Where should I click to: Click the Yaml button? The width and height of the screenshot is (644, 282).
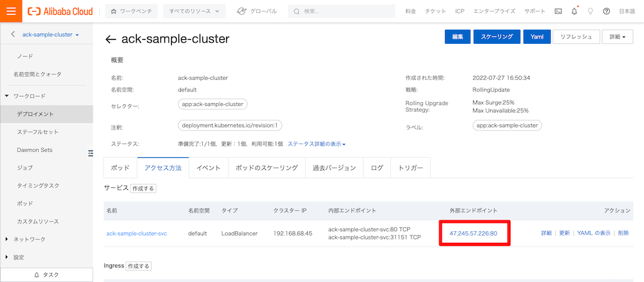click(537, 37)
